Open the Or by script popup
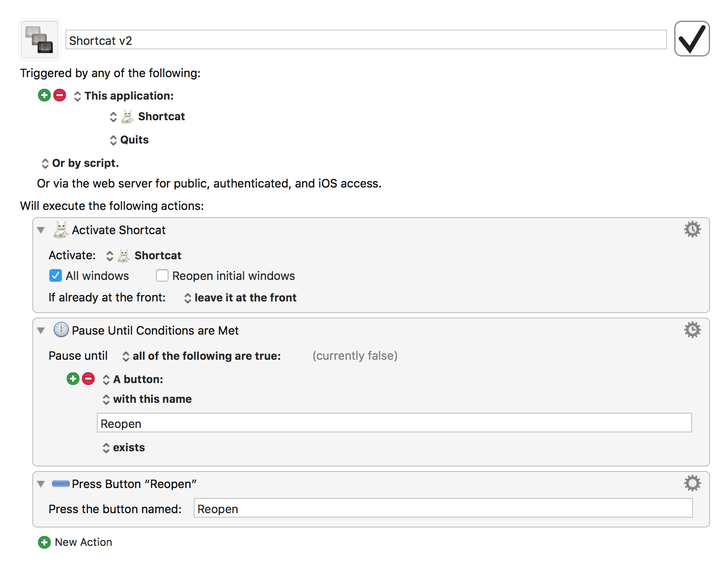The width and height of the screenshot is (728, 567). pos(80,163)
